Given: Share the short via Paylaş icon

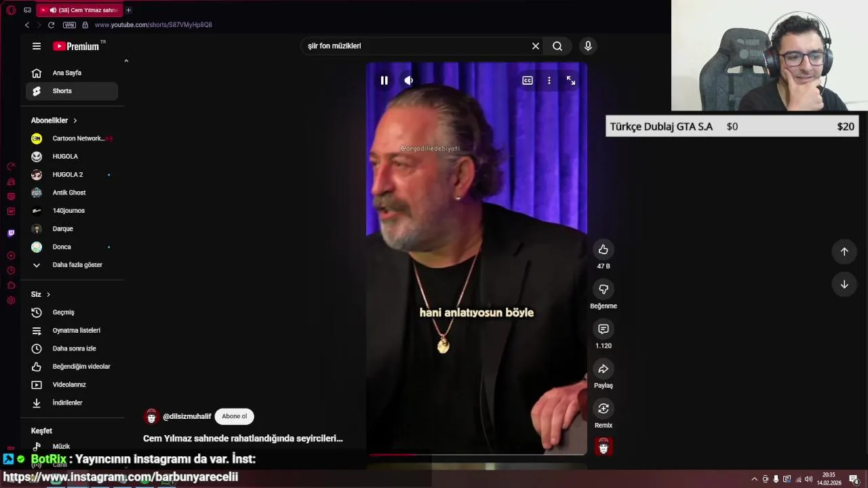Looking at the screenshot, I should 603,369.
